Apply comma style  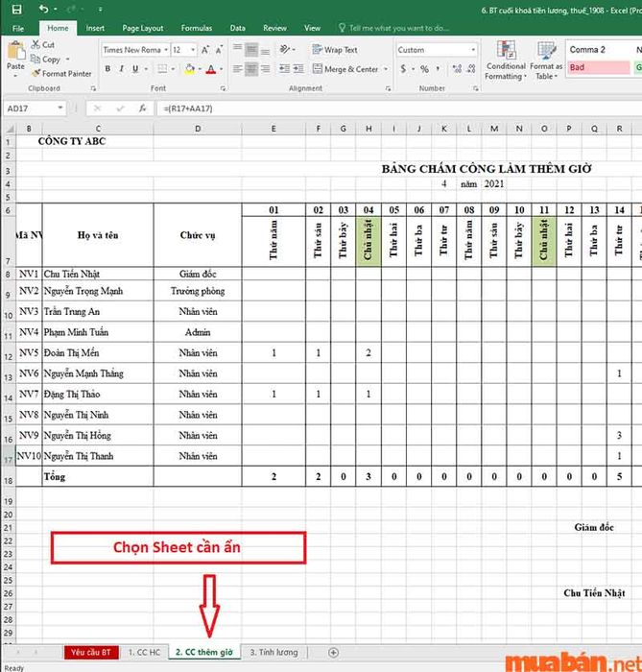tap(438, 68)
